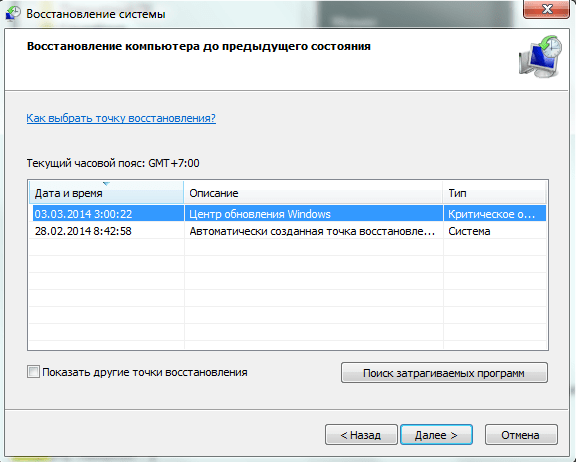Click Поиск затрагиваемых программ button
The width and height of the screenshot is (576, 462).
pyautogui.click(x=444, y=373)
